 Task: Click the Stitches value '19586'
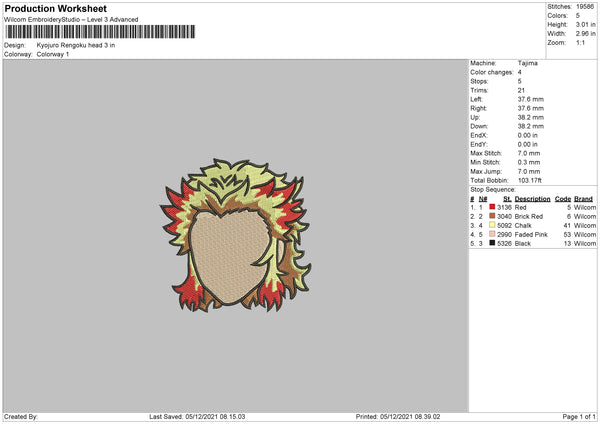[x=585, y=7]
